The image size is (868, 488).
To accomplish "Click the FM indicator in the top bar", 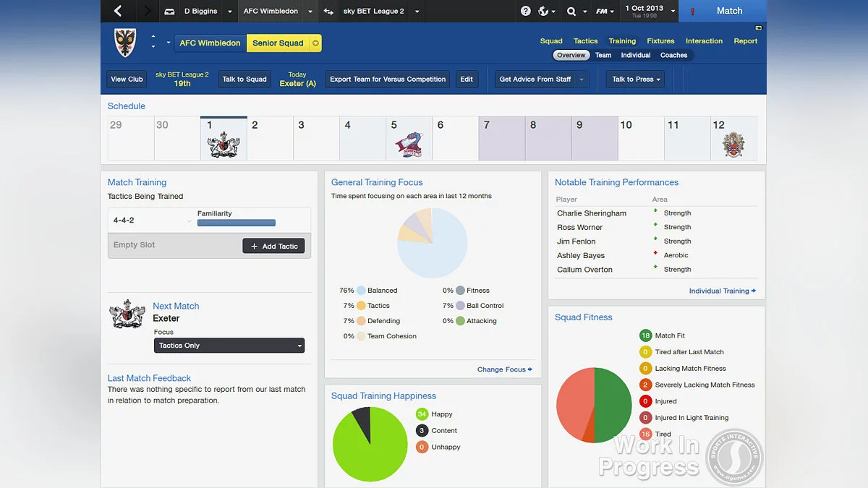I will pyautogui.click(x=603, y=11).
